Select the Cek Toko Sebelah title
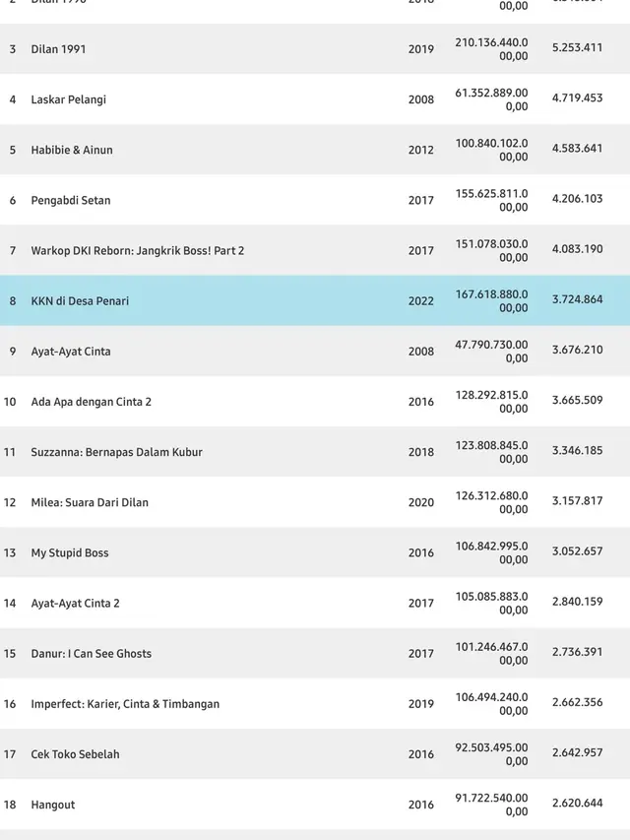 click(x=75, y=754)
